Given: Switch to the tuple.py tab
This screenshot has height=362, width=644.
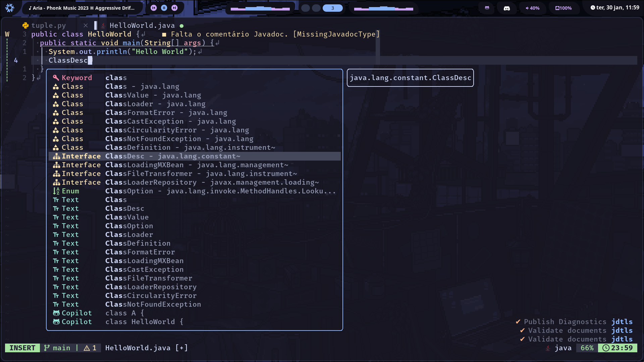Looking at the screenshot, I should click(48, 25).
